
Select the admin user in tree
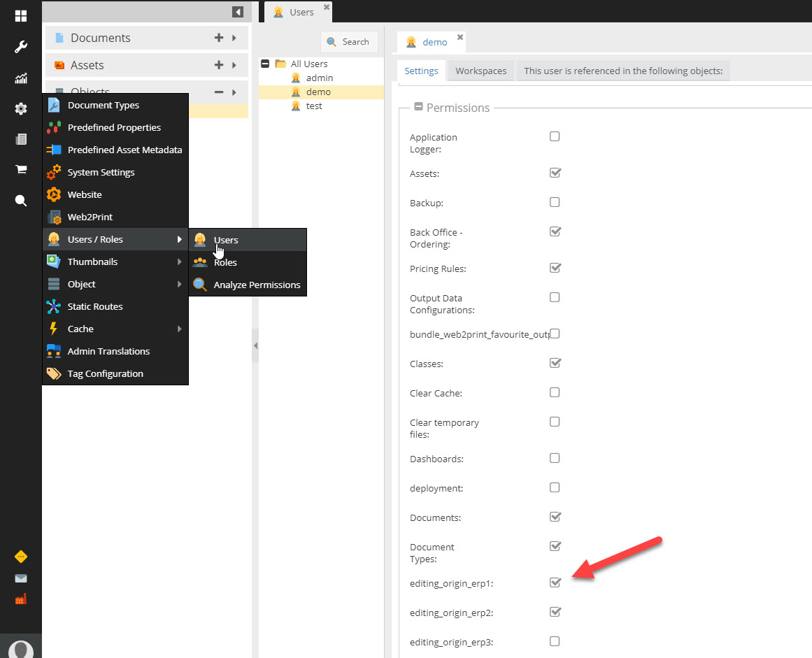(319, 78)
